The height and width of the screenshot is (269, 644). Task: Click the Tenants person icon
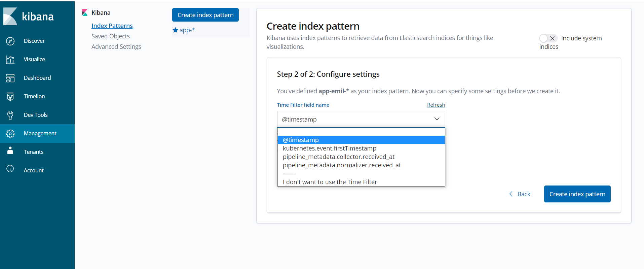click(10, 150)
